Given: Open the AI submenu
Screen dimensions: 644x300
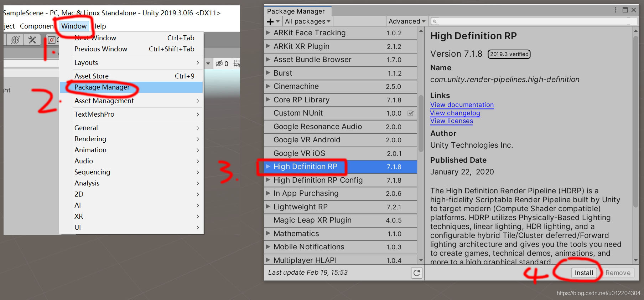Looking at the screenshot, I should [x=131, y=205].
